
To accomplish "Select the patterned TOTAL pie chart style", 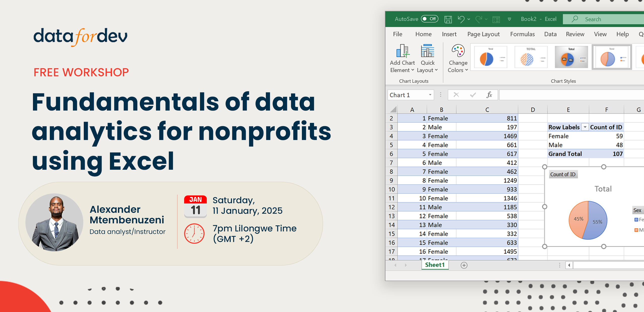I will coord(532,57).
